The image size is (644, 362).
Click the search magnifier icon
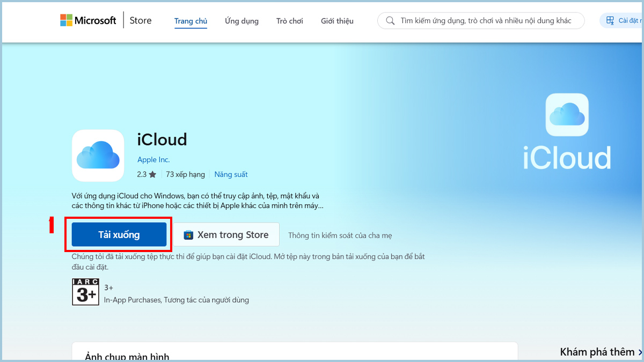(390, 21)
